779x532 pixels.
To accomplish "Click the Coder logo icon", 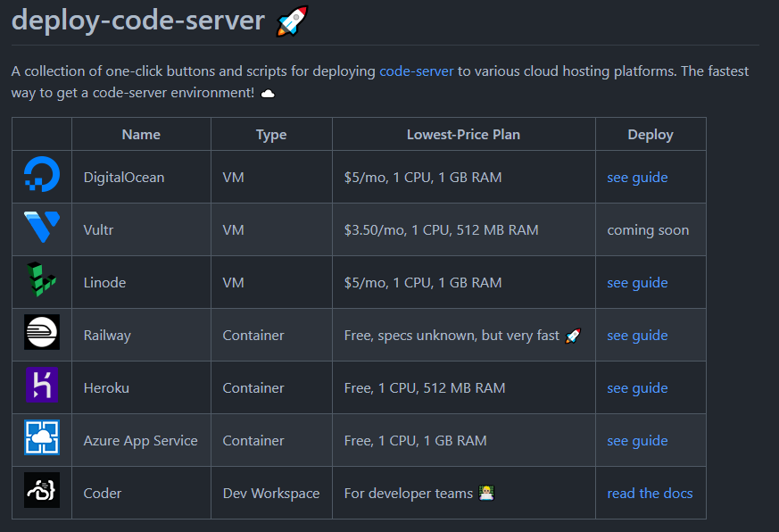I will tap(42, 490).
